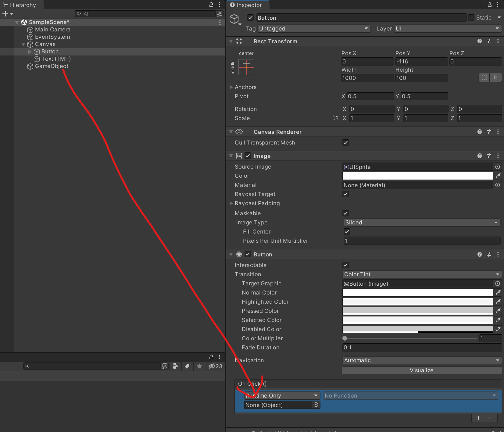Click the more options dots on Rect Transform
Screen dimensions: 504x432
[498, 41]
